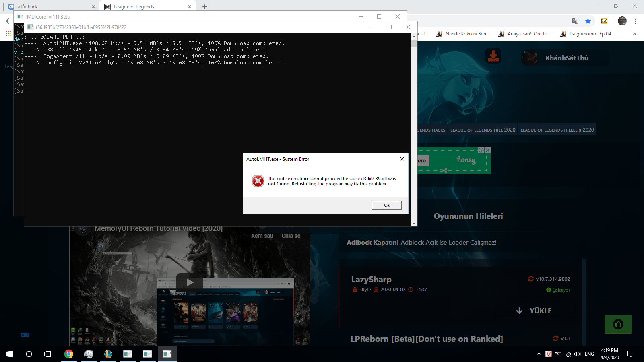Open the Tsugumomo- Ep 04 bookmark

coord(586,34)
